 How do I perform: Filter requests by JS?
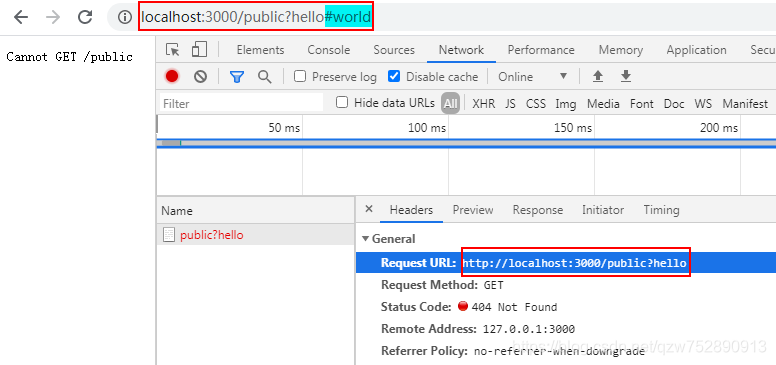point(510,104)
